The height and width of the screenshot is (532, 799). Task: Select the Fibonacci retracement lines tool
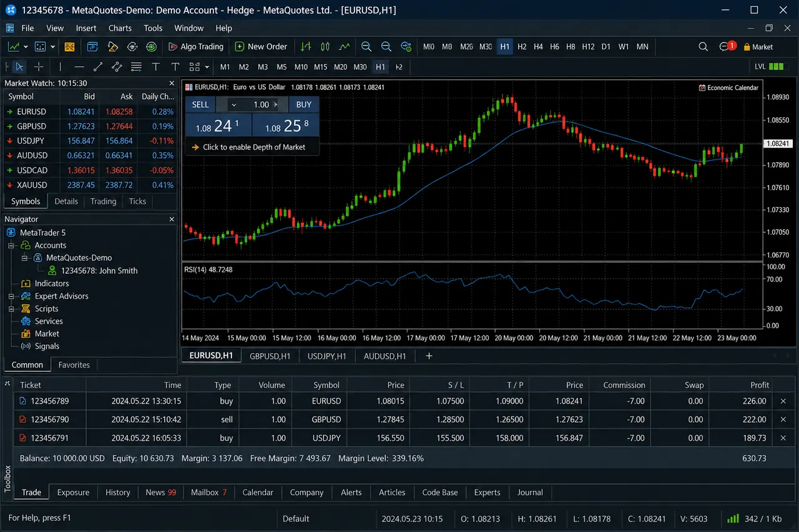(x=136, y=67)
